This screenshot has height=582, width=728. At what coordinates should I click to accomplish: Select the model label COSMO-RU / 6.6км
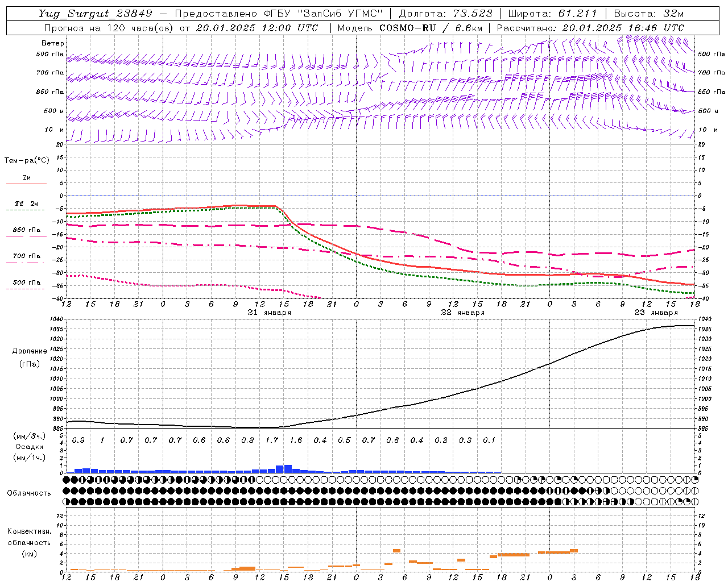click(431, 28)
